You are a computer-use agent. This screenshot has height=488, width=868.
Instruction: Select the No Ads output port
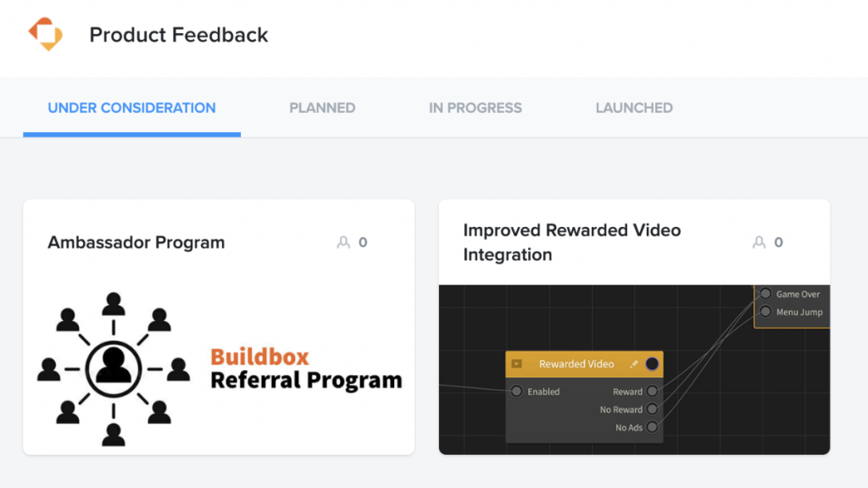tap(652, 427)
